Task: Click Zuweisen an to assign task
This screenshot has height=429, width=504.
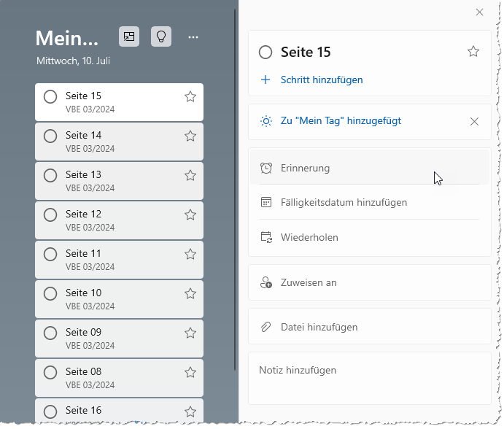Action: [309, 282]
